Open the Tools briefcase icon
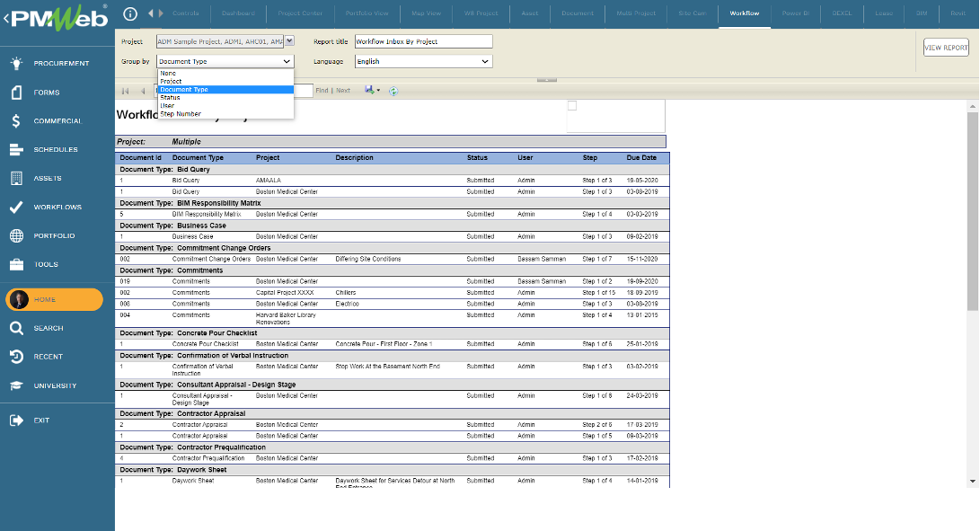Viewport: 980px width, 531px height. pyautogui.click(x=17, y=264)
